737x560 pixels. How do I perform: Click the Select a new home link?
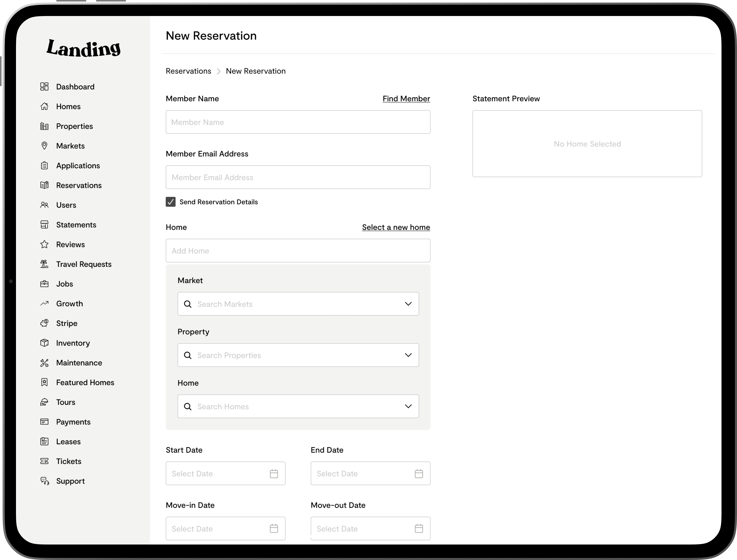pyautogui.click(x=396, y=227)
